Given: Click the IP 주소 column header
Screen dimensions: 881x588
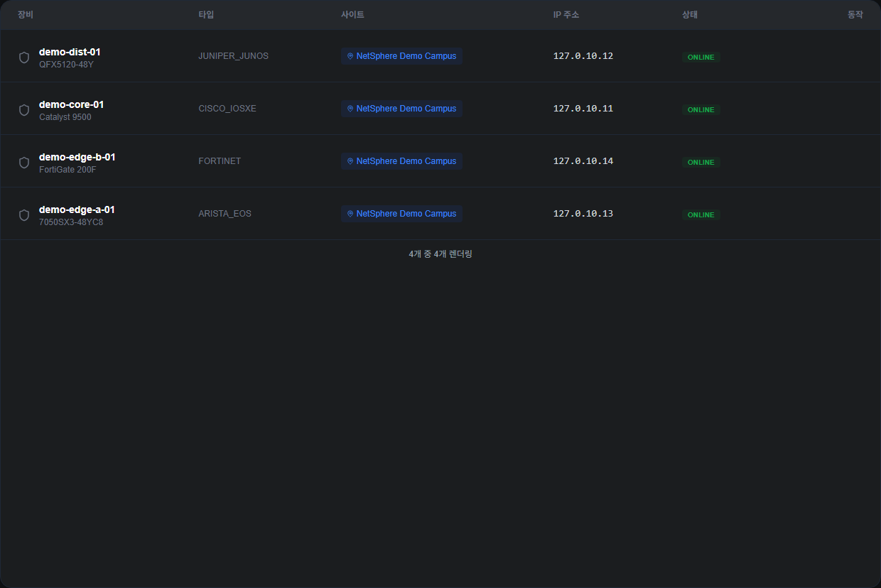Looking at the screenshot, I should (566, 15).
